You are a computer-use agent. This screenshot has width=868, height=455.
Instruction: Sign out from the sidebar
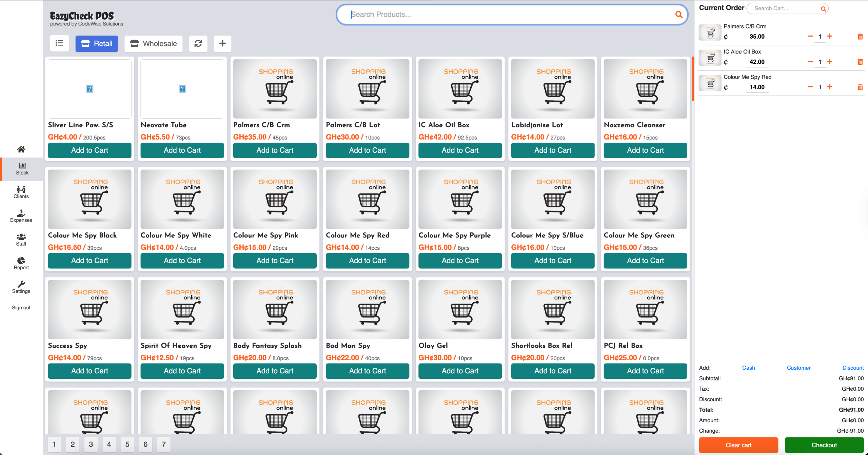pos(21,308)
